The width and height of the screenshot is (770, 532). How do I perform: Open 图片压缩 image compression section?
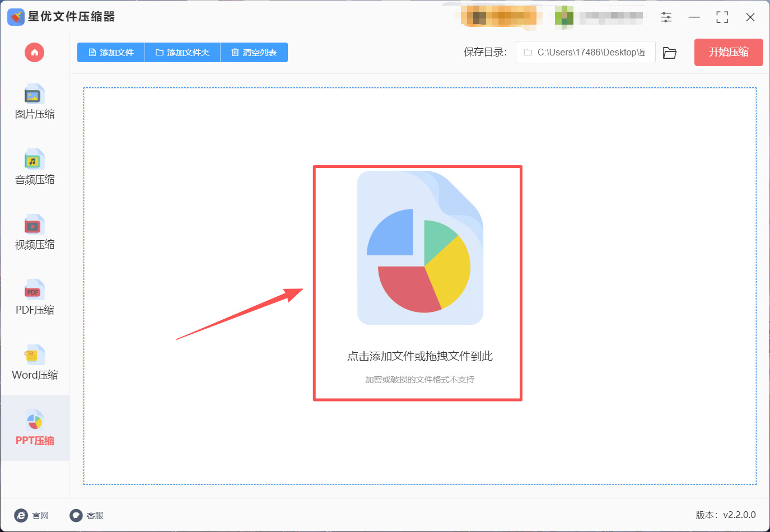tap(35, 102)
